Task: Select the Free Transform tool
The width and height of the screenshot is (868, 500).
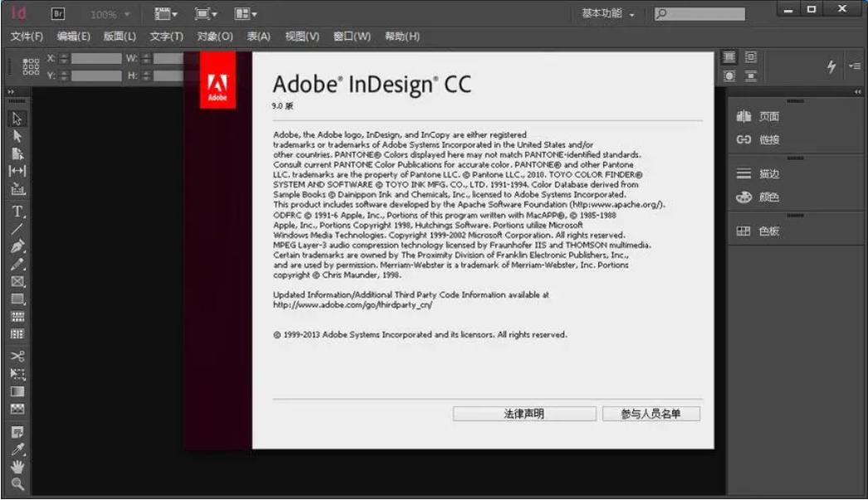Action: coord(15,375)
